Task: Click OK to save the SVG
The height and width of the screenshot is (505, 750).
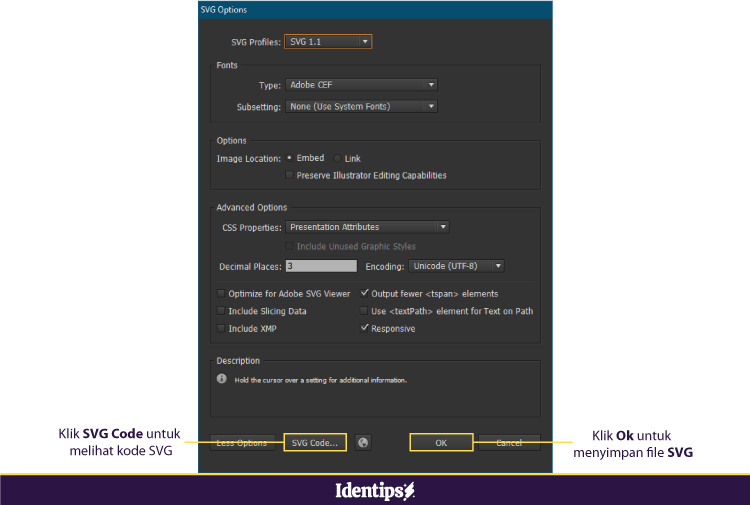Action: click(x=441, y=442)
